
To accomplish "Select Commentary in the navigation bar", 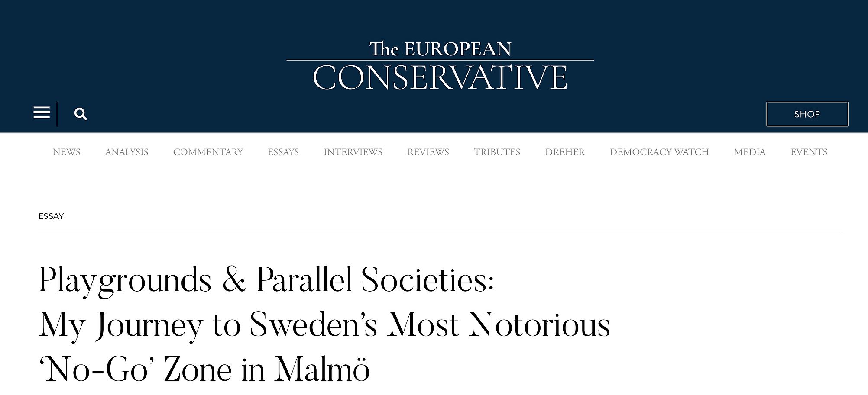I will (208, 152).
